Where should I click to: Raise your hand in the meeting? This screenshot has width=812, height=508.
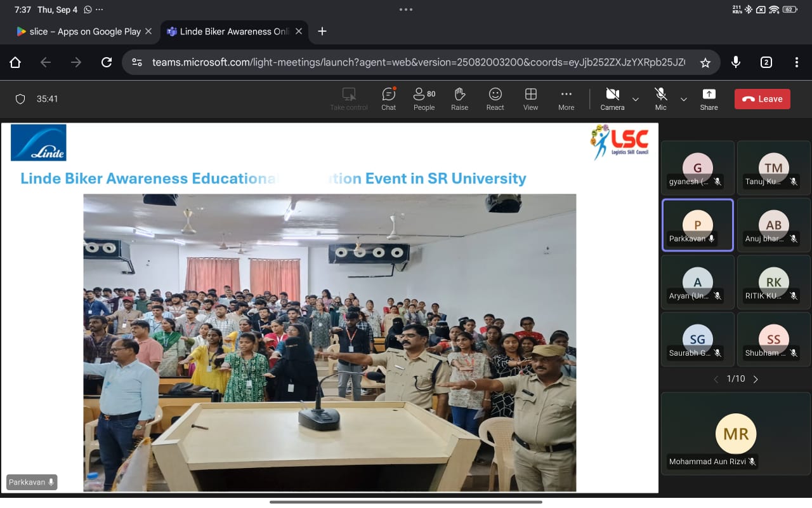click(x=459, y=98)
